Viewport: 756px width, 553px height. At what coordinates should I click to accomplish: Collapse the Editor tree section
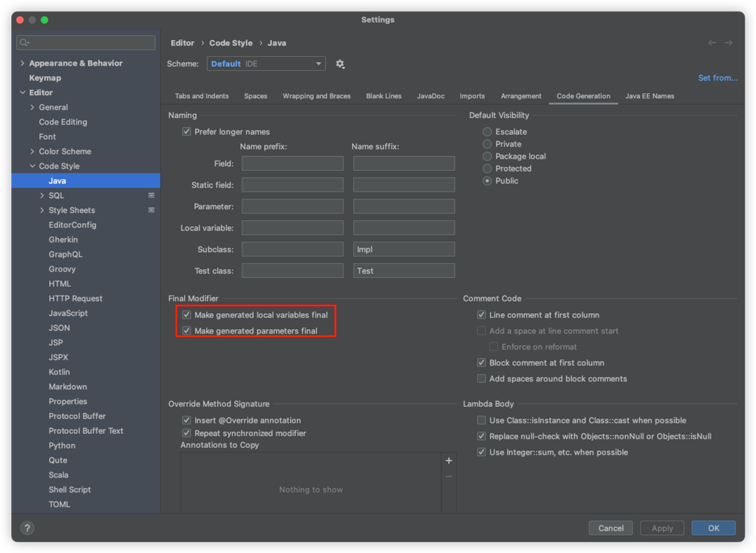22,93
